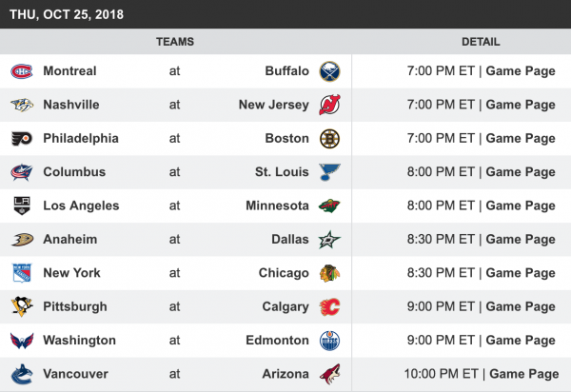Click the Pittsburgh team name
Viewport: 571px width, 392px height.
point(74,307)
